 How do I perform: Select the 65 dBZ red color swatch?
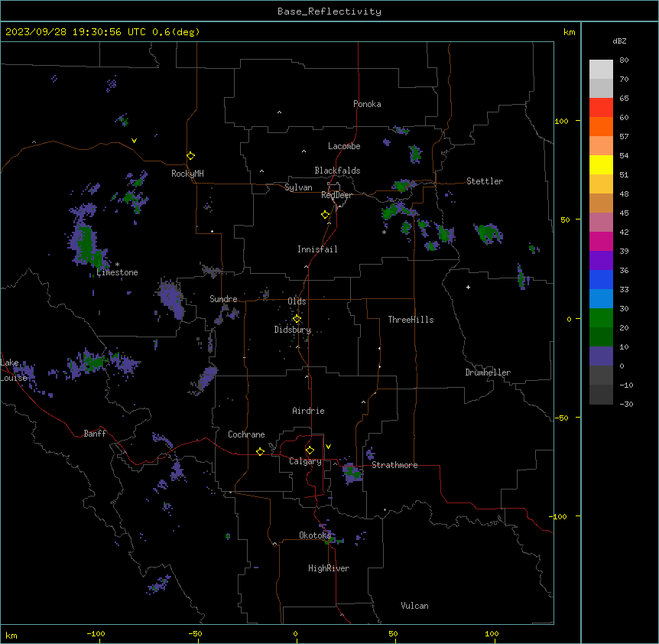[x=601, y=107]
